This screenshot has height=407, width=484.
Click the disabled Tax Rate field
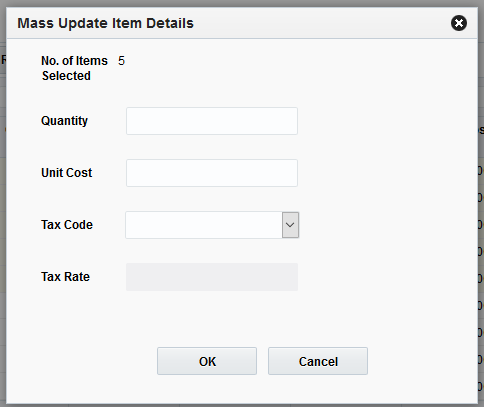click(212, 277)
